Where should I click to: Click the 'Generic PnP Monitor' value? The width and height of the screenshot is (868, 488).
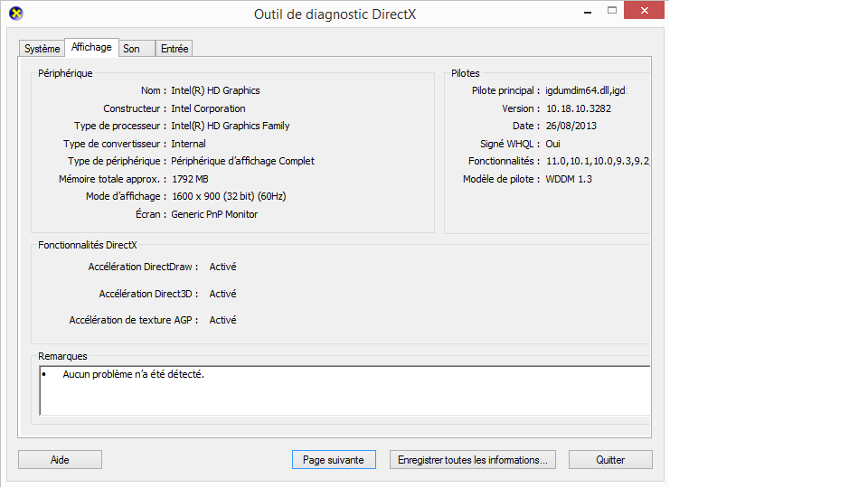click(214, 215)
